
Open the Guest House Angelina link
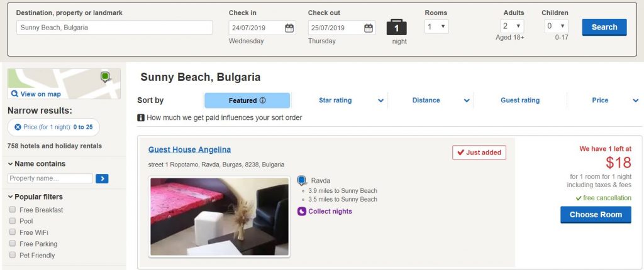(189, 149)
